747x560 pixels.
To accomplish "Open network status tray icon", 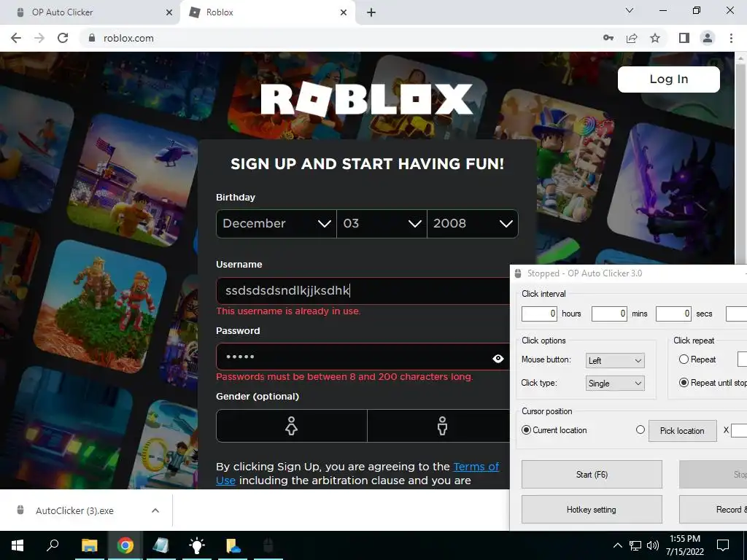I will tap(635, 545).
